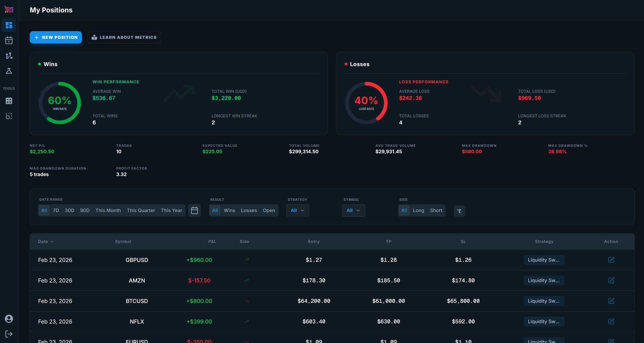Enable the Short side filter
Image resolution: width=644 pixels, height=343 pixels.
click(x=436, y=210)
